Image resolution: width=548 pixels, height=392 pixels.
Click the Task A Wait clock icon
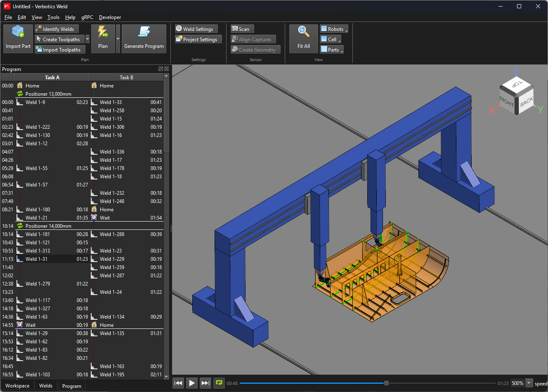20,325
